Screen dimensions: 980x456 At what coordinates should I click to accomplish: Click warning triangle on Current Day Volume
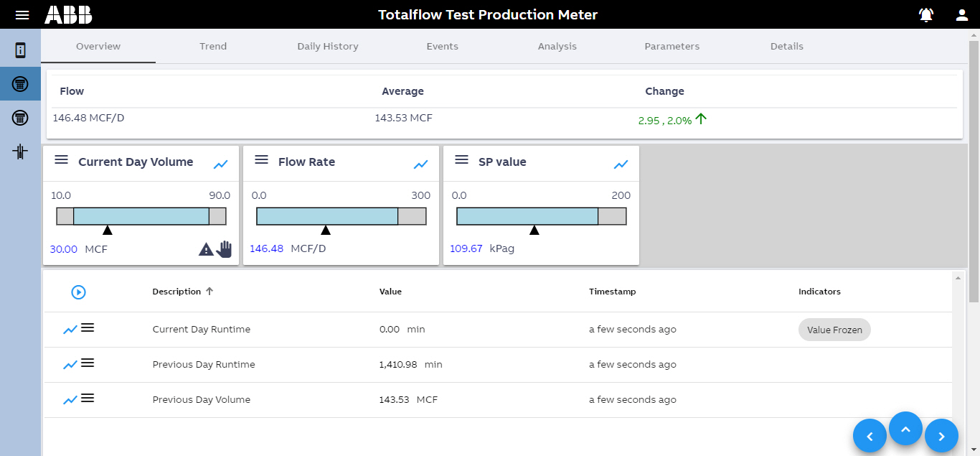click(206, 249)
